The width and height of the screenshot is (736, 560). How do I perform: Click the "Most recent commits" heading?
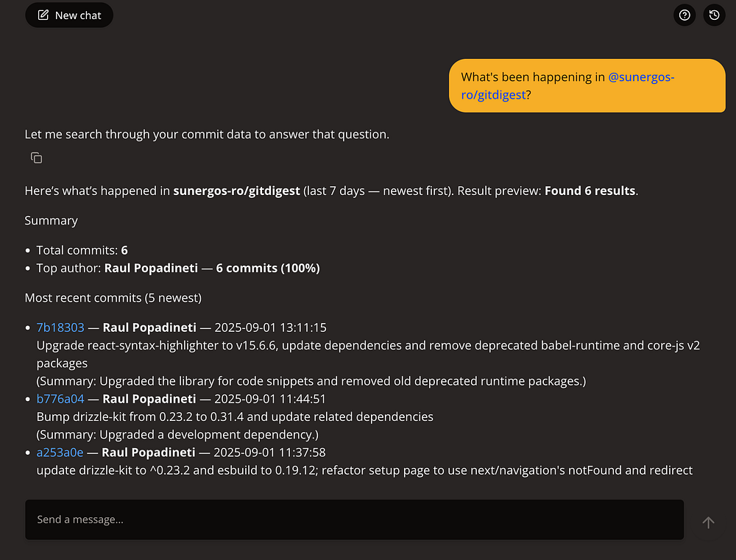[x=113, y=298]
